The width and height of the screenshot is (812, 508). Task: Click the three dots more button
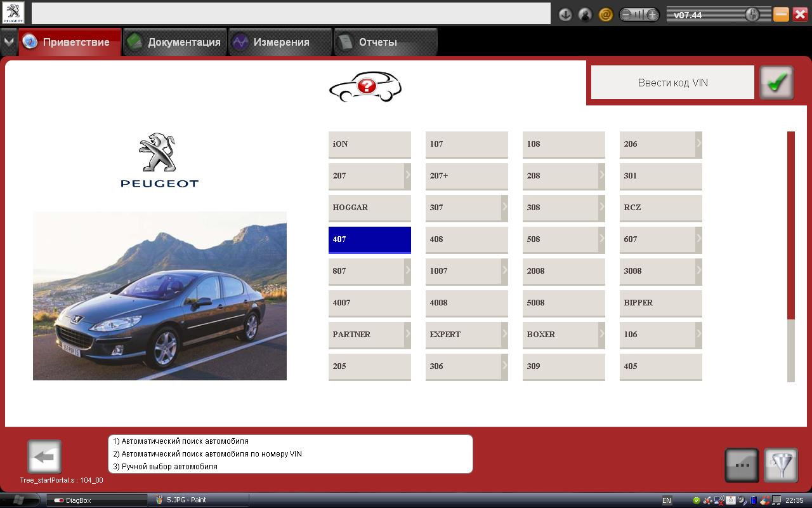pos(742,465)
